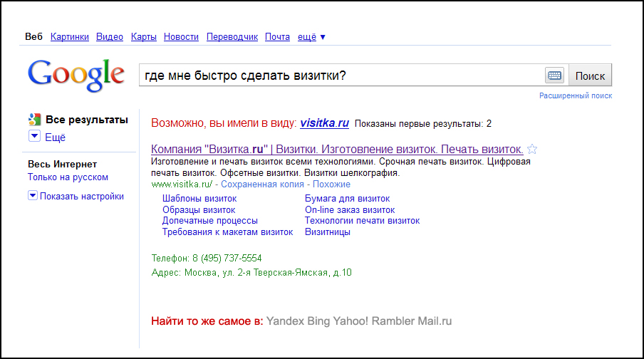The height and width of the screenshot is (359, 644).
Task: Open Бумага для визиток sitelink
Action: 347,199
